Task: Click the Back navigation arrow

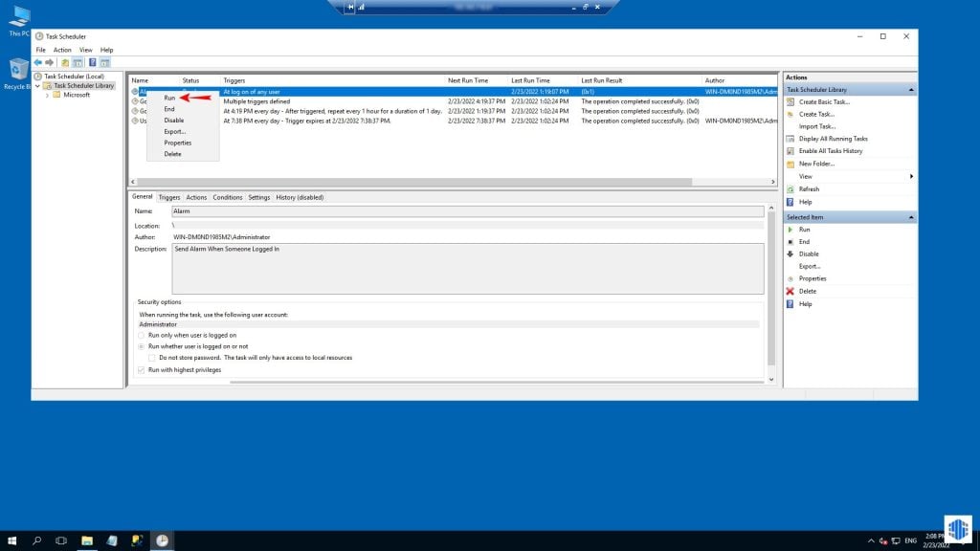Action: point(38,62)
